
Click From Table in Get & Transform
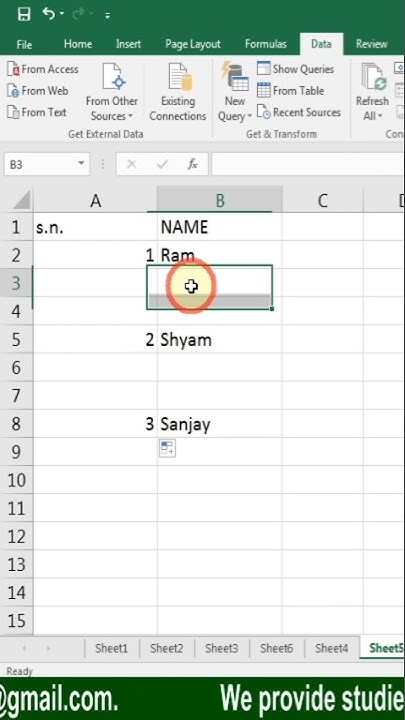tap(291, 91)
